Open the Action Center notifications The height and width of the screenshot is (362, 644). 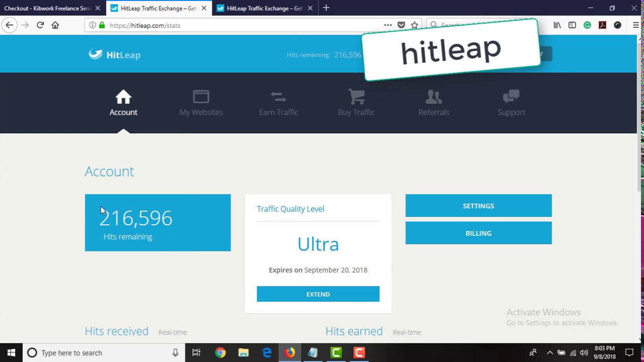click(x=629, y=353)
